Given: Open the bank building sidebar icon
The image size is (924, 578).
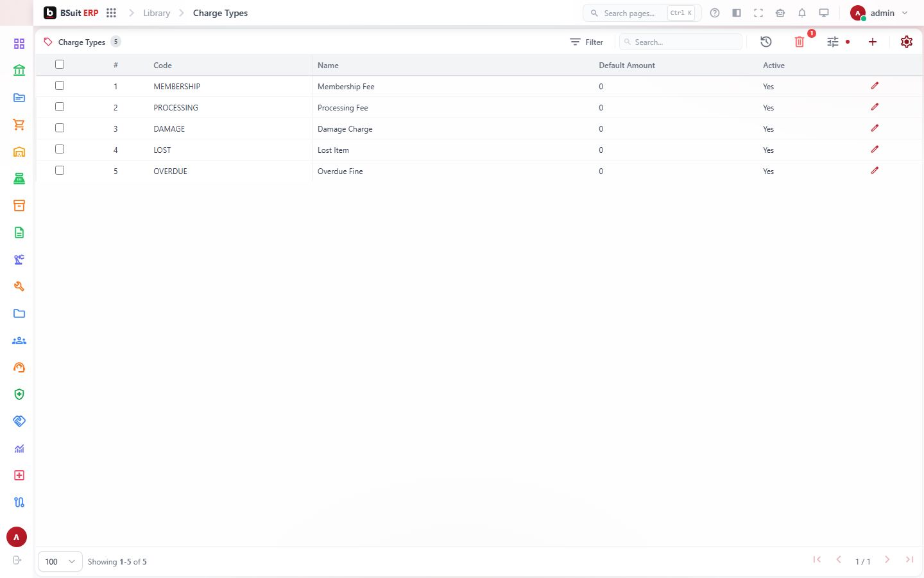Looking at the screenshot, I should [19, 71].
